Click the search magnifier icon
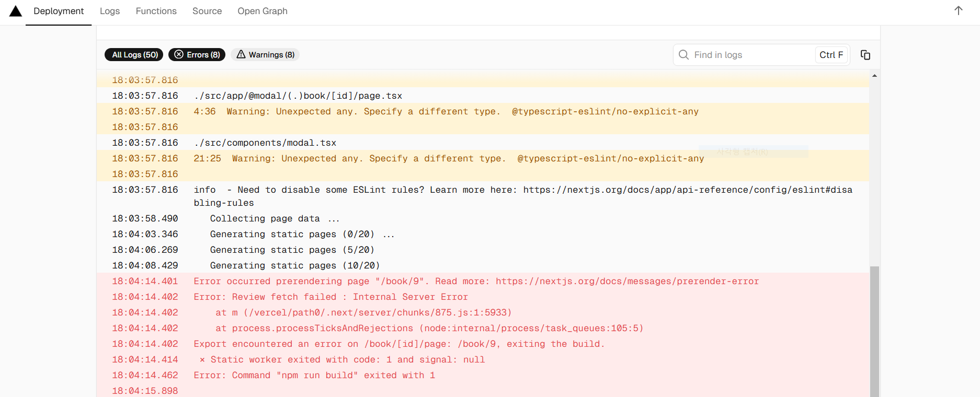The width and height of the screenshot is (980, 397). pyautogui.click(x=683, y=55)
